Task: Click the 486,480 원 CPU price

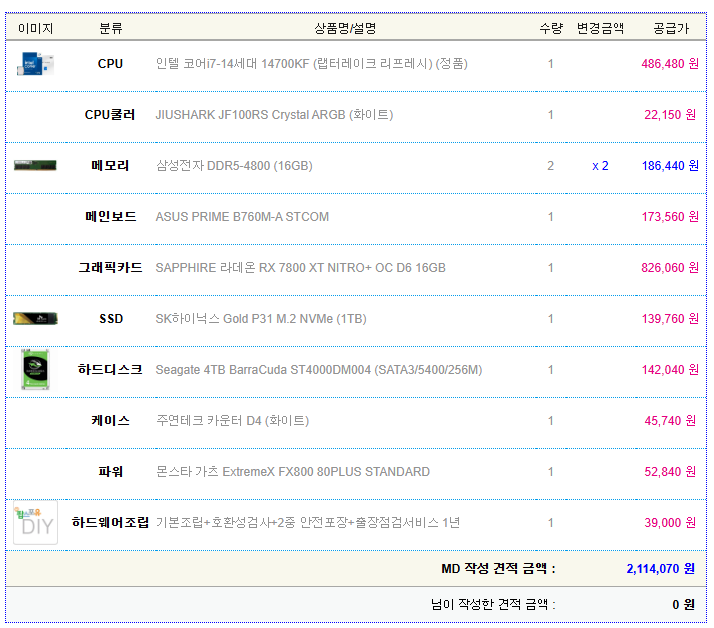Action: coord(670,64)
